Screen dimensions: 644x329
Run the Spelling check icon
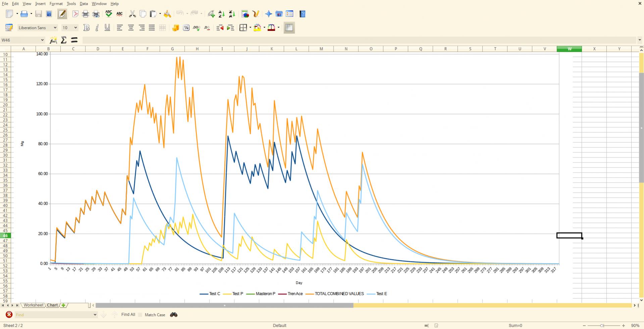coord(109,14)
